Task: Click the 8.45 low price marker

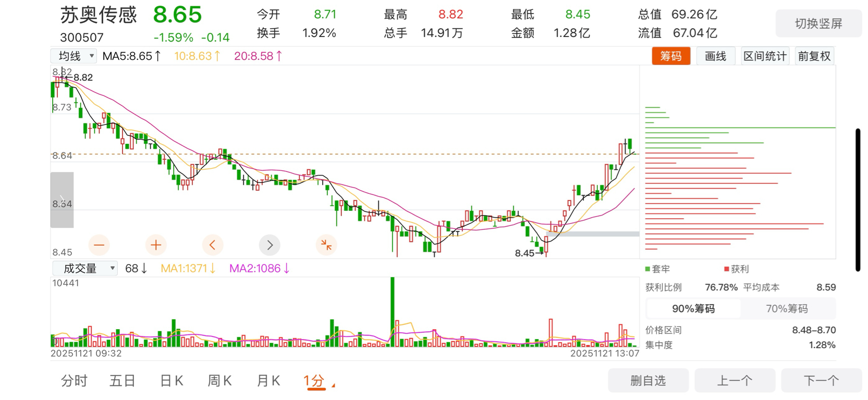Action: coord(529,253)
